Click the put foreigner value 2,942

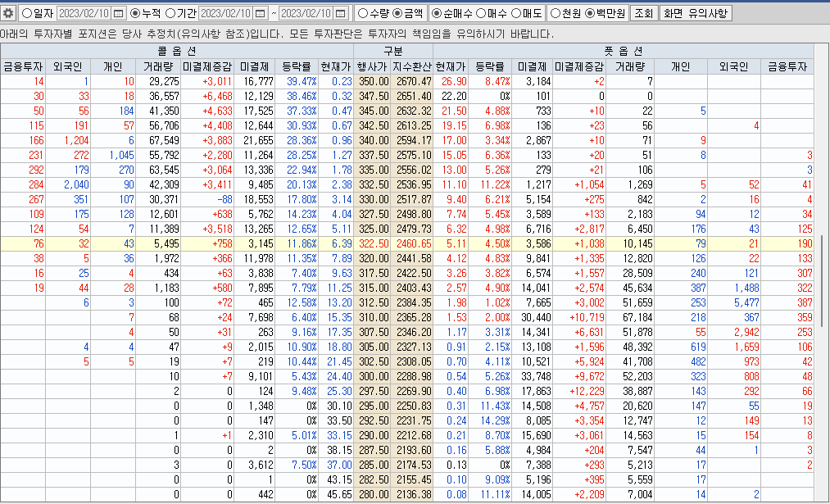tap(733, 332)
